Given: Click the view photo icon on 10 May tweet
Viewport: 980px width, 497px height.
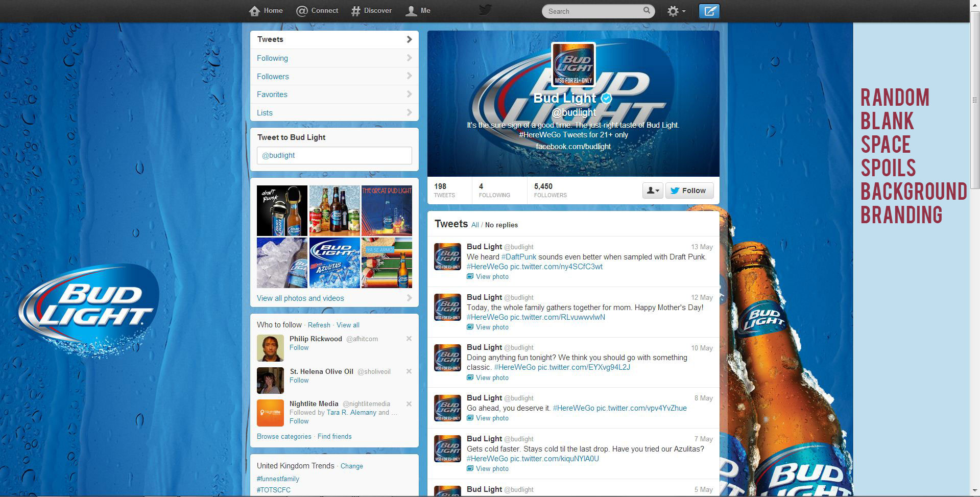Looking at the screenshot, I should 470,377.
